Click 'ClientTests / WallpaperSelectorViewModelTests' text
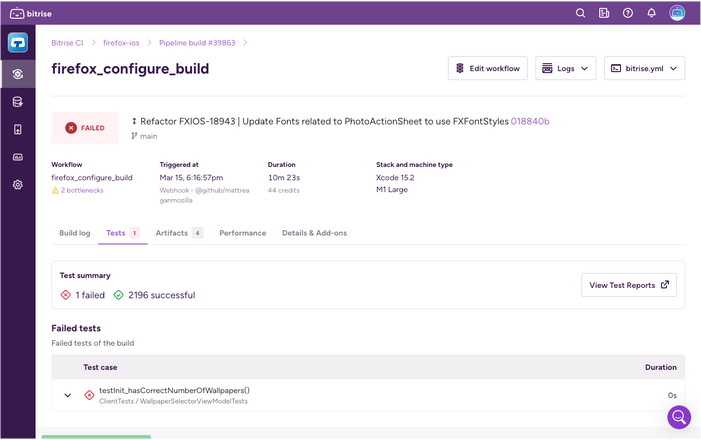701x440 pixels. tap(173, 401)
